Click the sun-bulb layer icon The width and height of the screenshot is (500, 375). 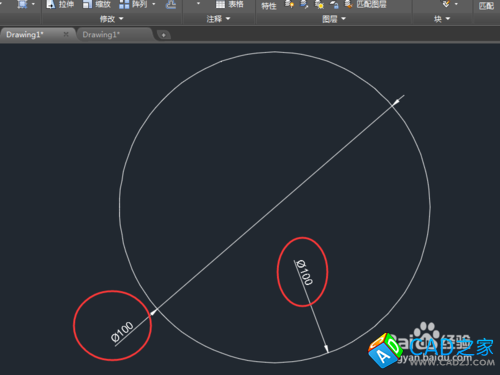tap(319, 4)
